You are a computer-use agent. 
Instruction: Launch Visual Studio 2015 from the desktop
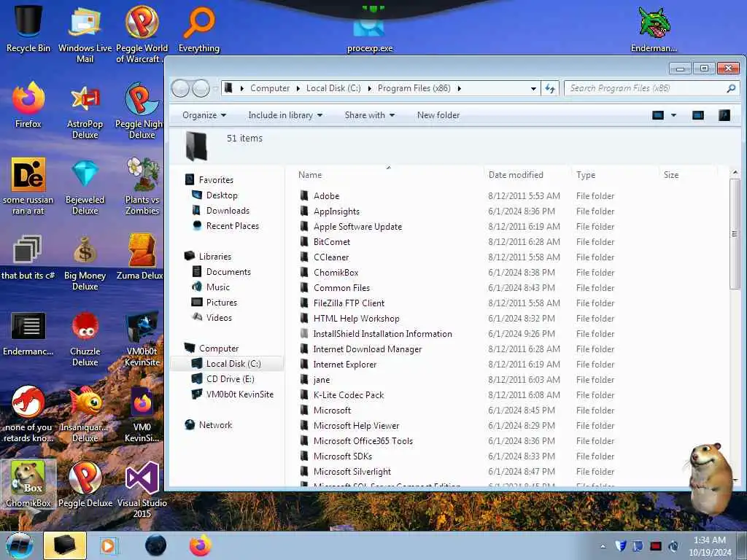point(142,489)
